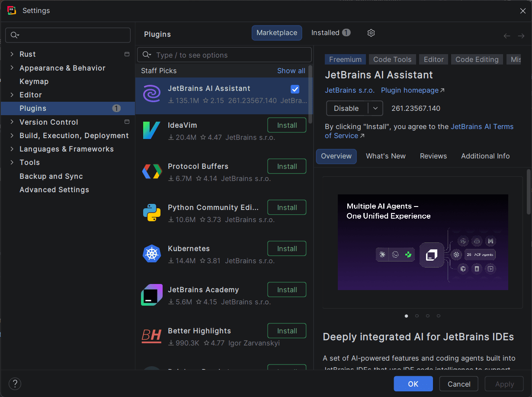
Task: Click the search icon in settings search box
Action: point(15,35)
